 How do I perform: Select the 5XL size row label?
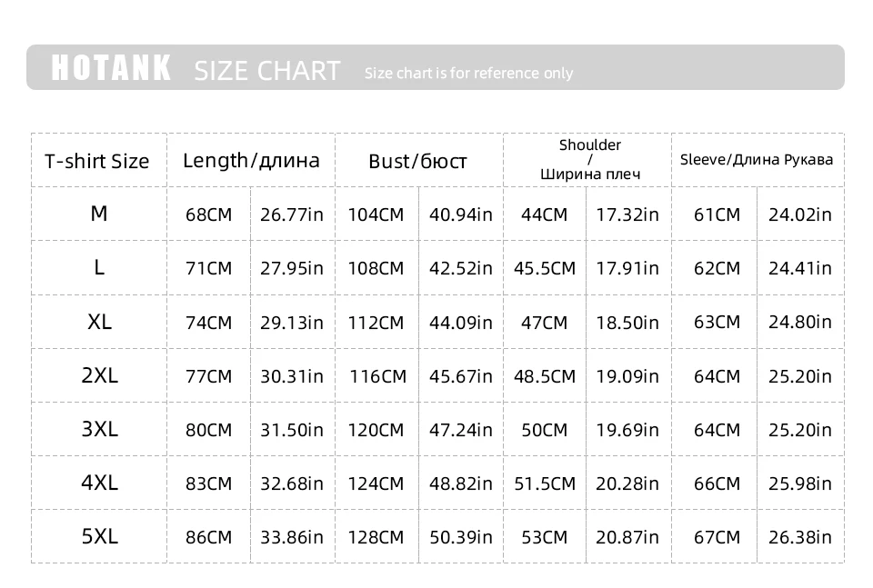point(99,536)
